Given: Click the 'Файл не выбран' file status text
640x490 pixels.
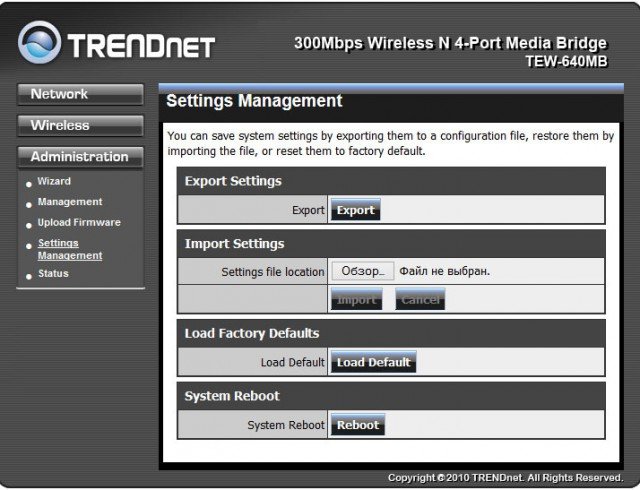Looking at the screenshot, I should pyautogui.click(x=445, y=271).
